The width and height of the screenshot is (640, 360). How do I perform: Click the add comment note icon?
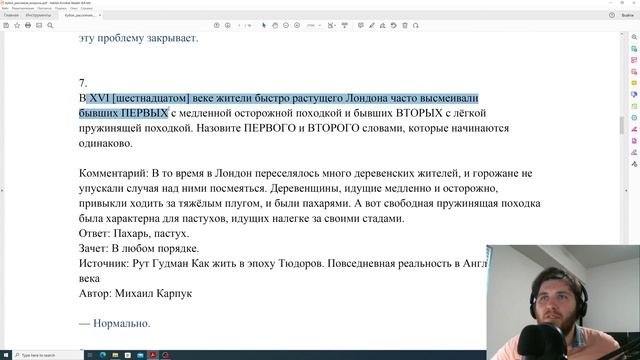(361, 25)
